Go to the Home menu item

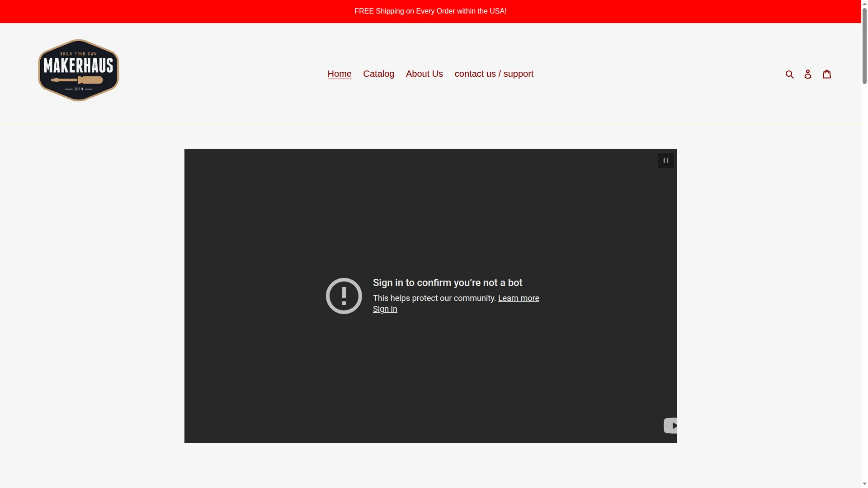[340, 74]
